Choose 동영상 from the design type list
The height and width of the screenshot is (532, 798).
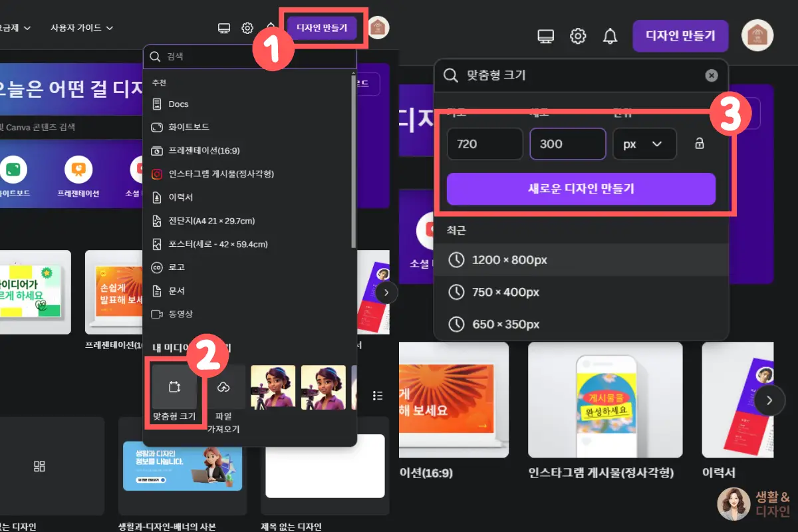coord(175,314)
